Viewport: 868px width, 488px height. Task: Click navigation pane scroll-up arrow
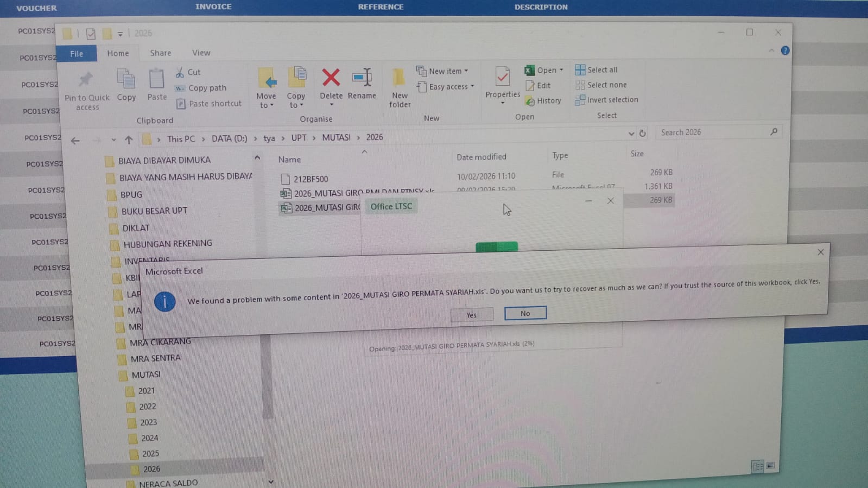click(257, 158)
